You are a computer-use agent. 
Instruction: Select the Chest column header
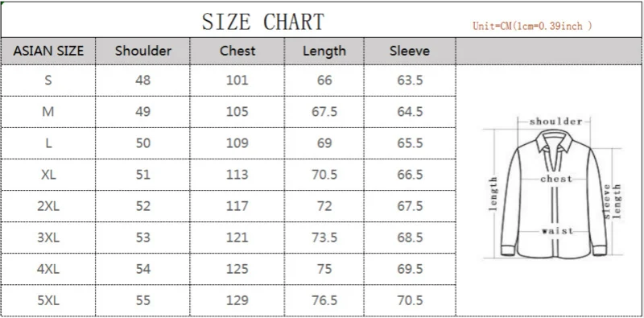click(237, 51)
